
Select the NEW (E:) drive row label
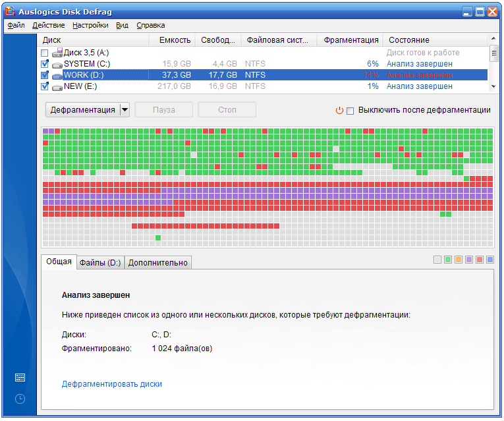point(80,86)
